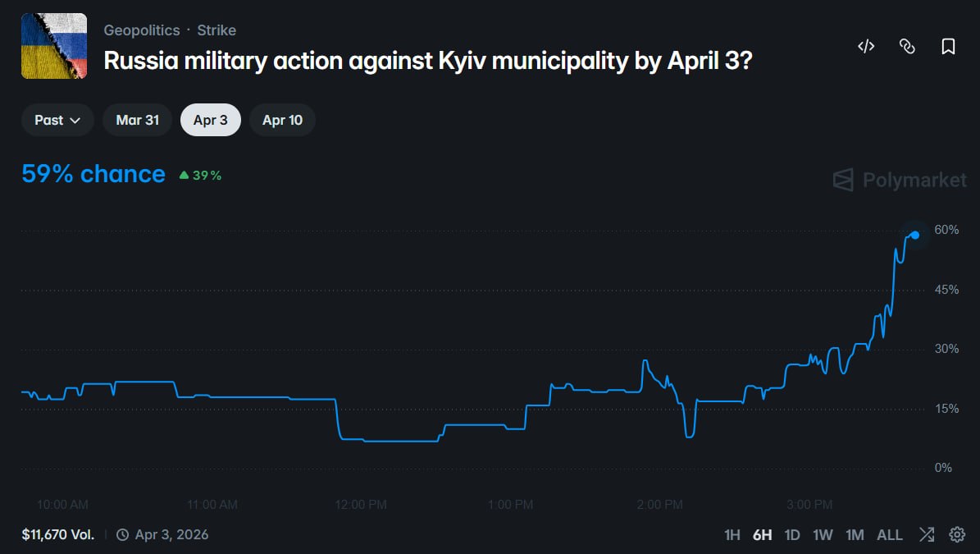
Task: Select the Apr 3 date tab
Action: pos(210,120)
